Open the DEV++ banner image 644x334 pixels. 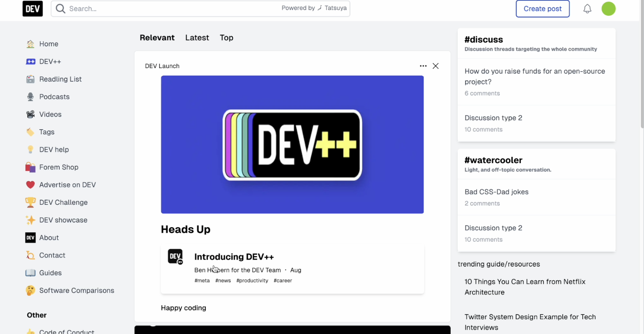click(x=292, y=144)
